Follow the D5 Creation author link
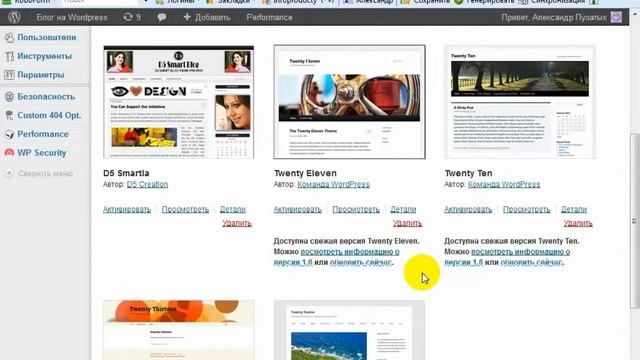Viewport: 640px width, 360px height. (147, 184)
